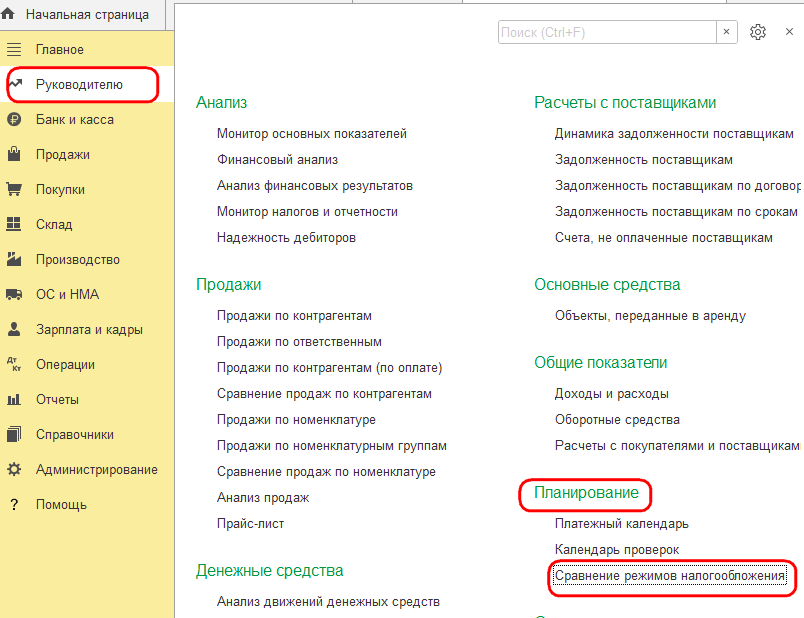The height and width of the screenshot is (618, 804).
Task: Click the bar chart icon for Отчеты
Action: pyautogui.click(x=14, y=399)
